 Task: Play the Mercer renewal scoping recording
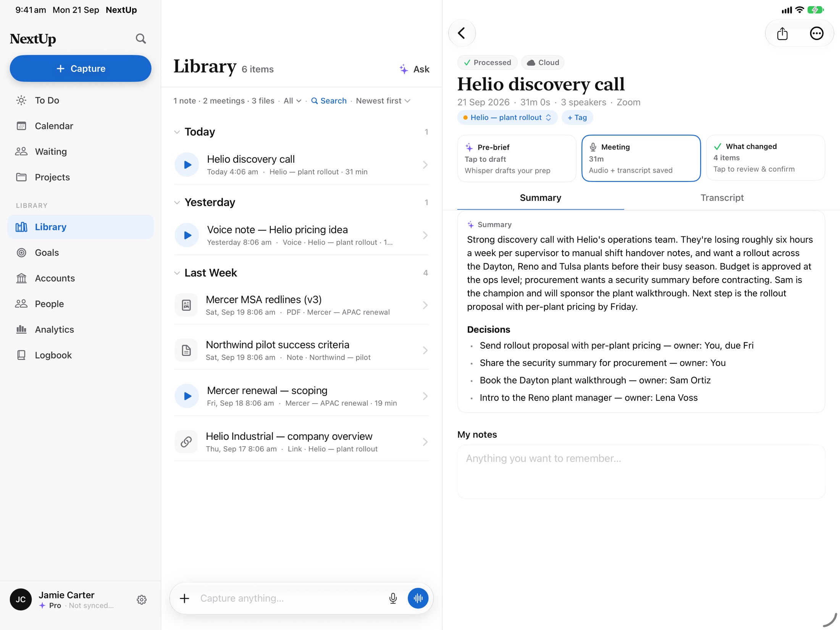[187, 396]
